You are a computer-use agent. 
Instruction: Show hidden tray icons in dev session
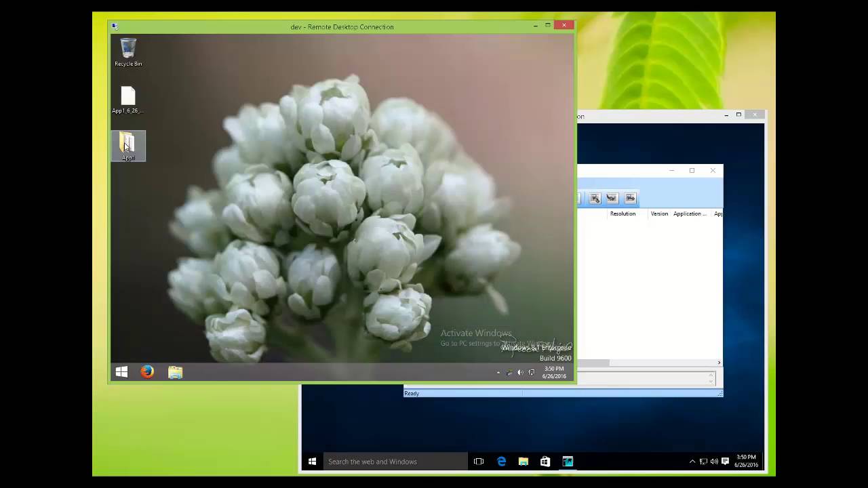(x=498, y=373)
